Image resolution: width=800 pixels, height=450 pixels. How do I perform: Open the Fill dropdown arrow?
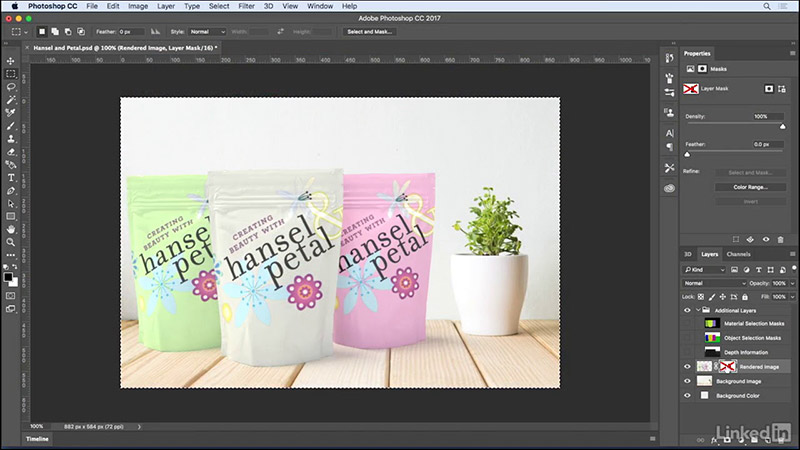click(x=792, y=297)
